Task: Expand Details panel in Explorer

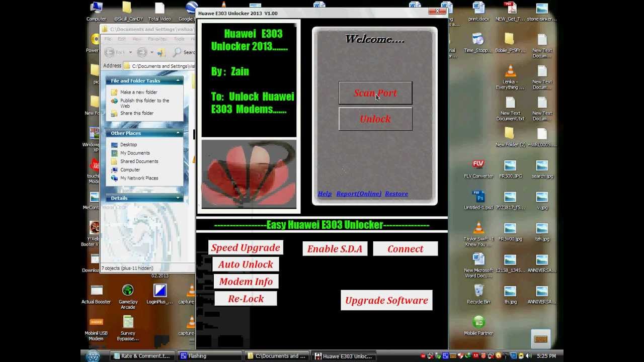Action: coord(178,198)
